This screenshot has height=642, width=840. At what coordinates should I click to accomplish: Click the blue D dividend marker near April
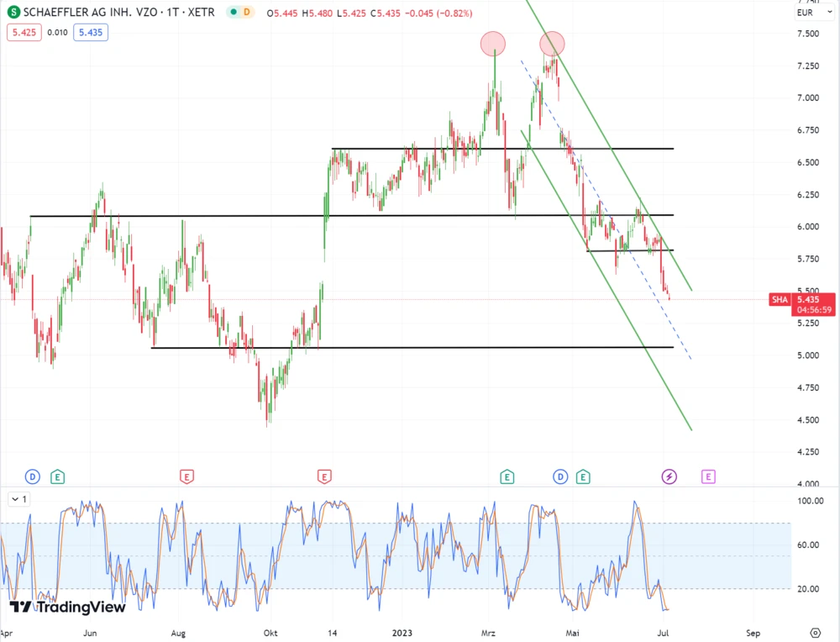[32, 476]
